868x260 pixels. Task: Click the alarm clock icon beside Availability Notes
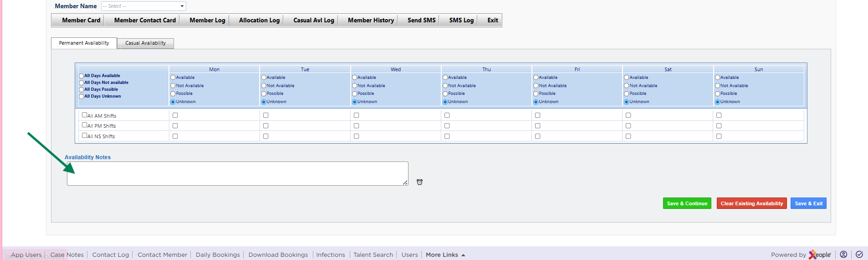(x=419, y=182)
